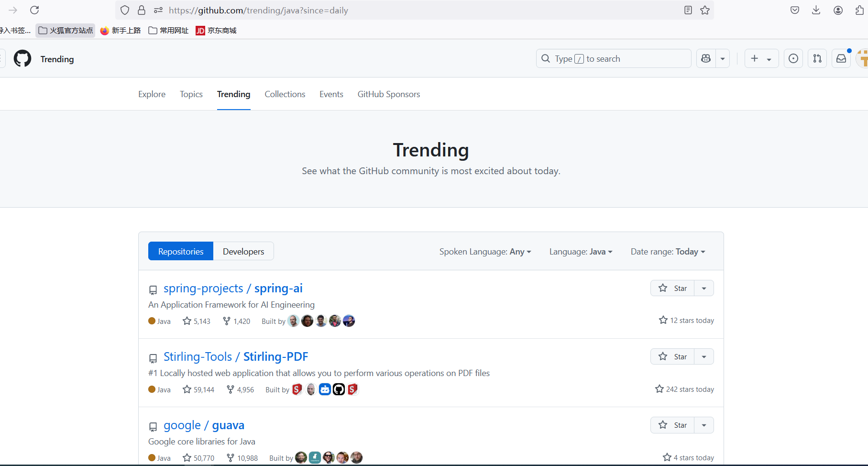The height and width of the screenshot is (466, 868).
Task: Bookmark this page with star icon
Action: coord(705,10)
